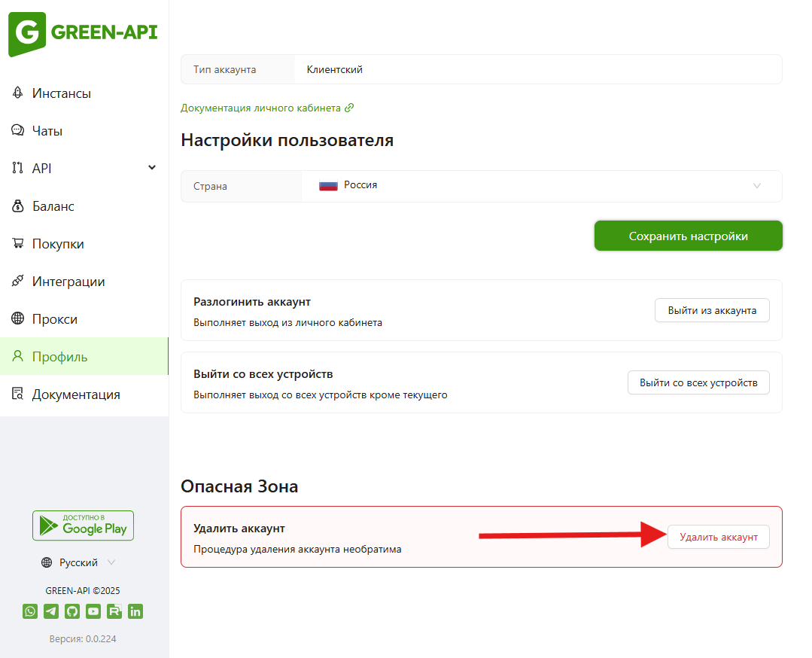Click the Выйти со всех устройств button
Image resolution: width=812 pixels, height=658 pixels.
click(698, 382)
